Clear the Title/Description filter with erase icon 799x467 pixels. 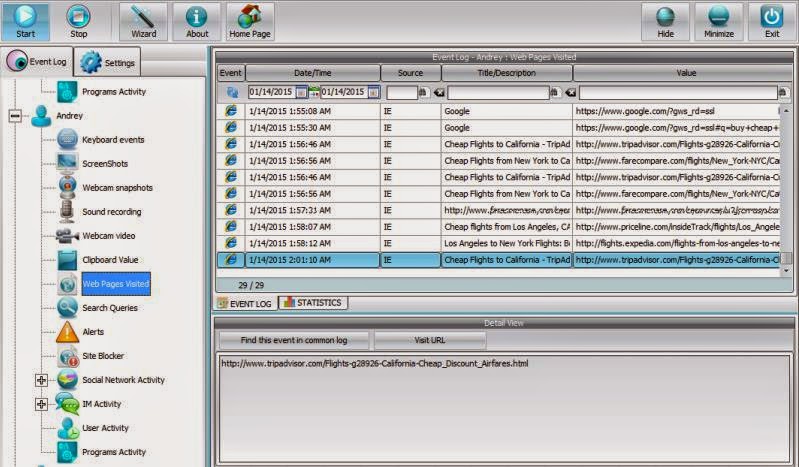pos(570,92)
